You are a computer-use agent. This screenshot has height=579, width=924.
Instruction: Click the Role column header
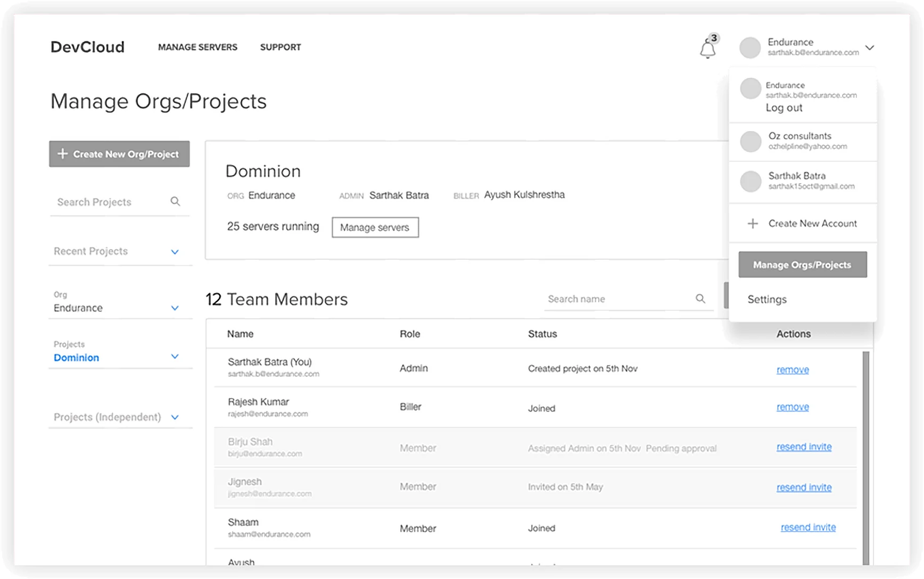click(x=410, y=334)
